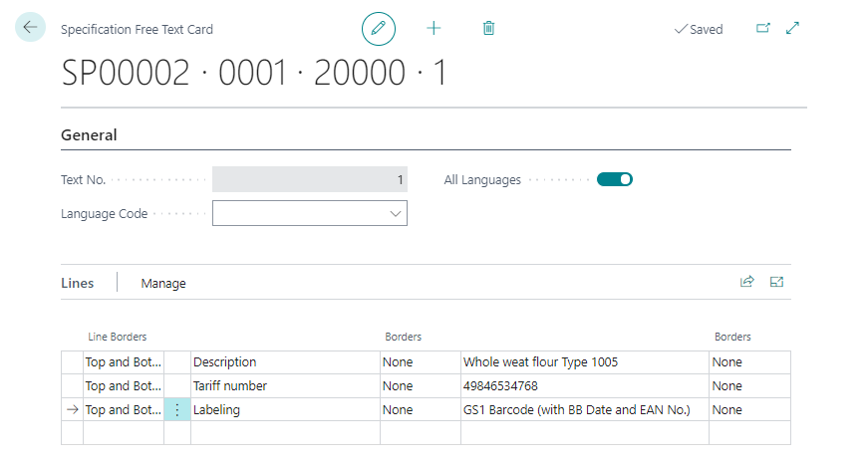Open the Labeling row options menu
The image size is (868, 467).
pos(177,410)
